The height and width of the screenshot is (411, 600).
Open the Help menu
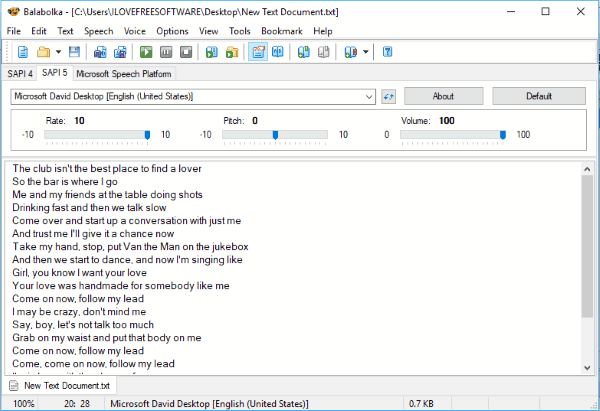pos(323,31)
